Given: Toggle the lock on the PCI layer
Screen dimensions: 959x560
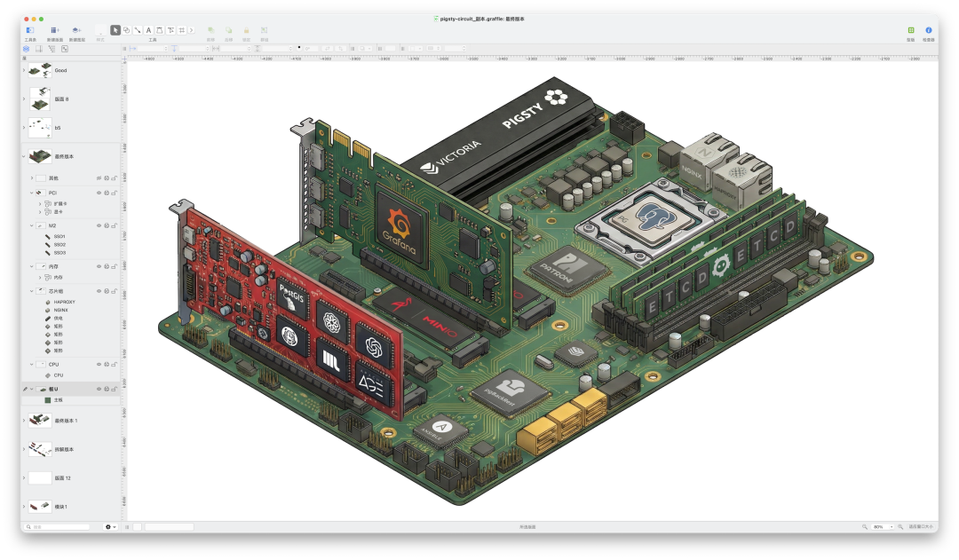Looking at the screenshot, I should (x=114, y=193).
